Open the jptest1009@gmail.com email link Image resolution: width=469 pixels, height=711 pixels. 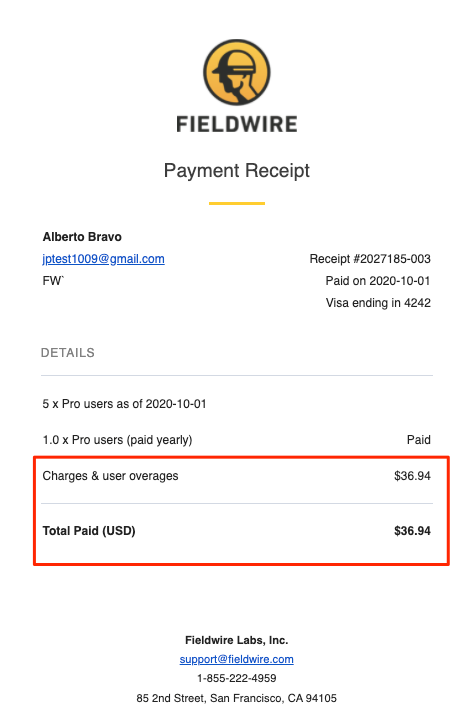coord(103,259)
